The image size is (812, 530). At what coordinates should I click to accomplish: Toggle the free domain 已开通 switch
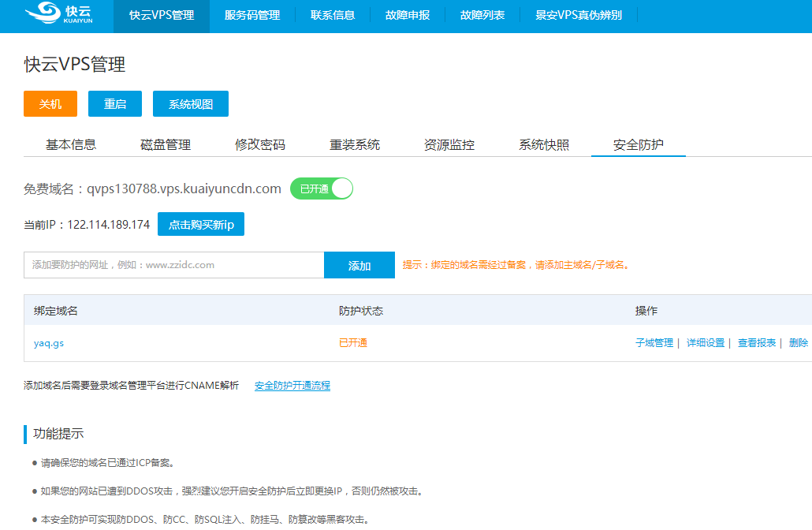(x=322, y=188)
